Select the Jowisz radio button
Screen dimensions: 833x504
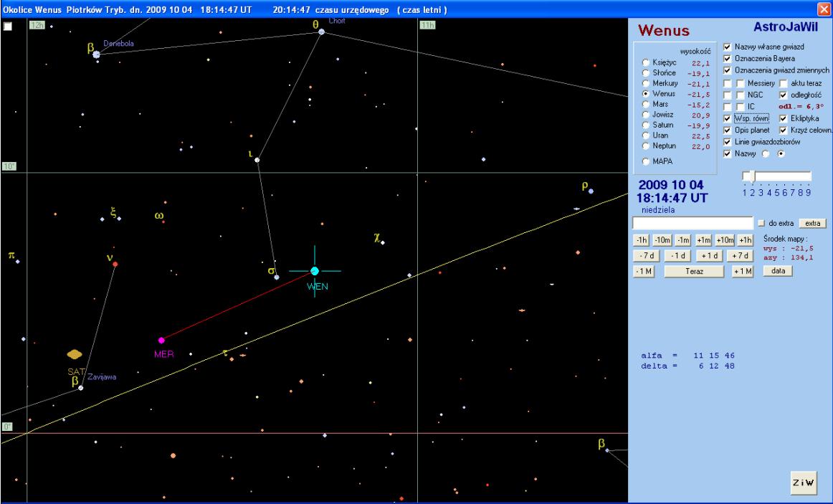(x=645, y=114)
